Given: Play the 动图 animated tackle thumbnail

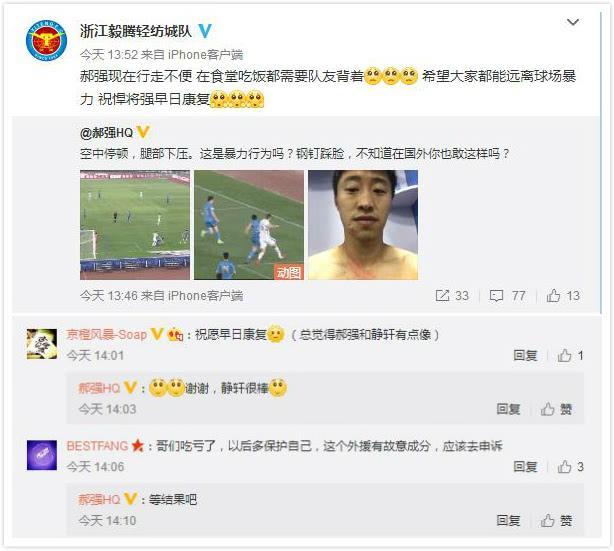Looking at the screenshot, I should (x=249, y=225).
